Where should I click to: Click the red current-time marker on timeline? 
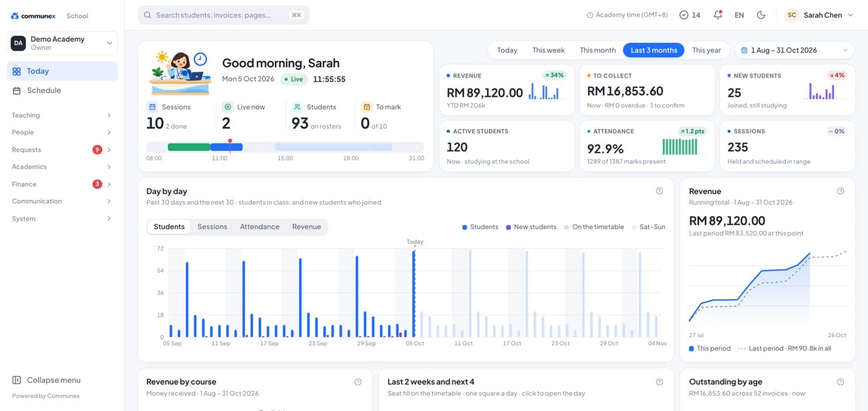(x=230, y=146)
